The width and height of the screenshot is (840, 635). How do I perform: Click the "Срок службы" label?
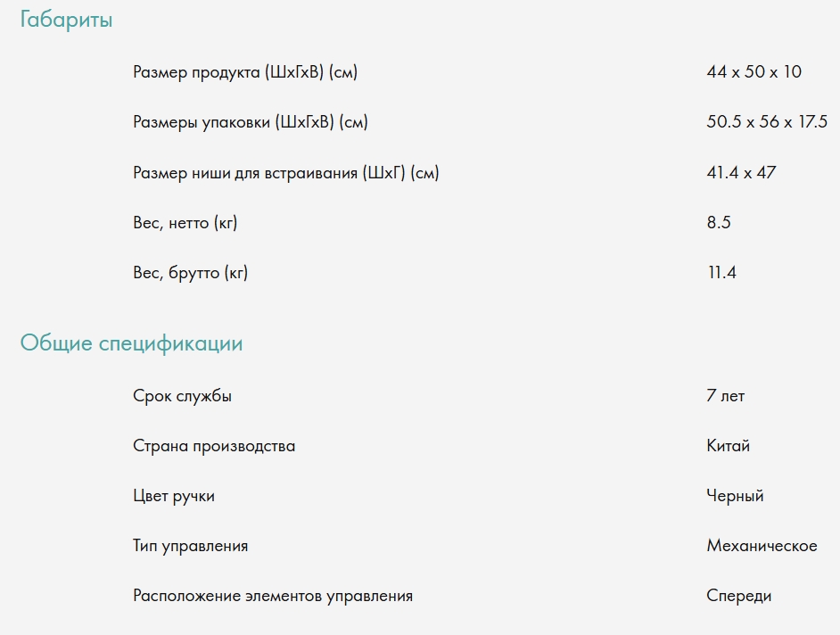pyautogui.click(x=182, y=395)
